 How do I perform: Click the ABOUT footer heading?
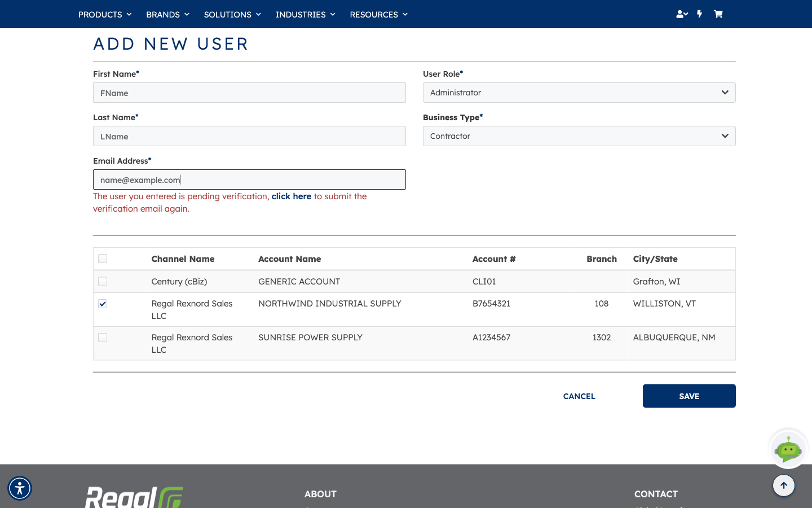(x=320, y=494)
